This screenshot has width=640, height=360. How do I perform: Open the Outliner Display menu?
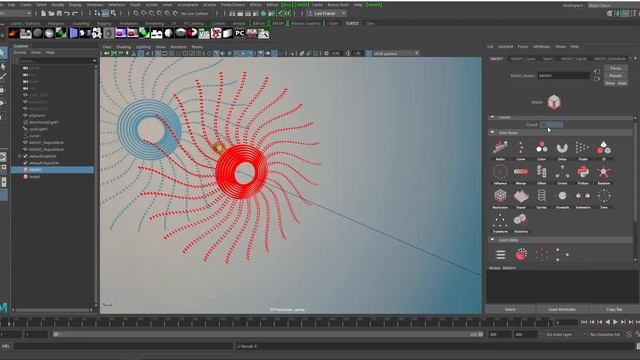click(20, 53)
